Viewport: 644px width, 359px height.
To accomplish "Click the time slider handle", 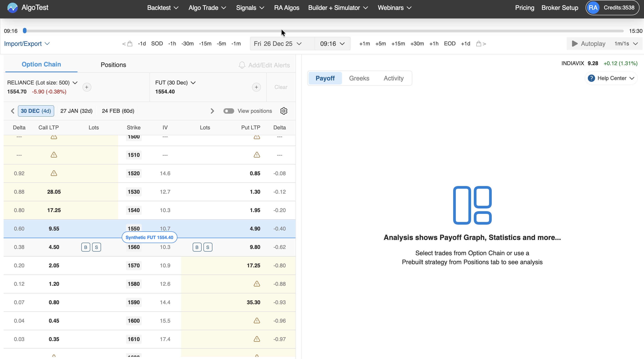I will (24, 31).
